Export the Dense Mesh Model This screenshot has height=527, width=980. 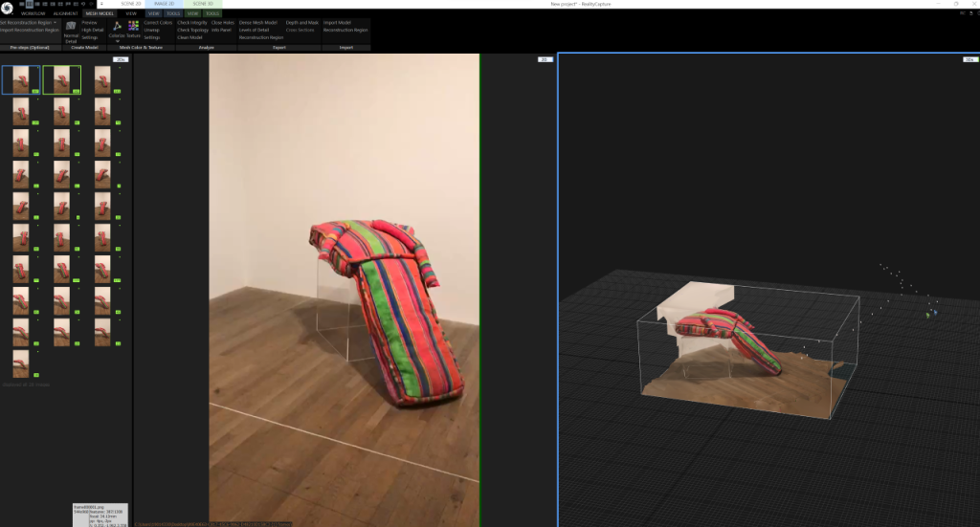(258, 23)
